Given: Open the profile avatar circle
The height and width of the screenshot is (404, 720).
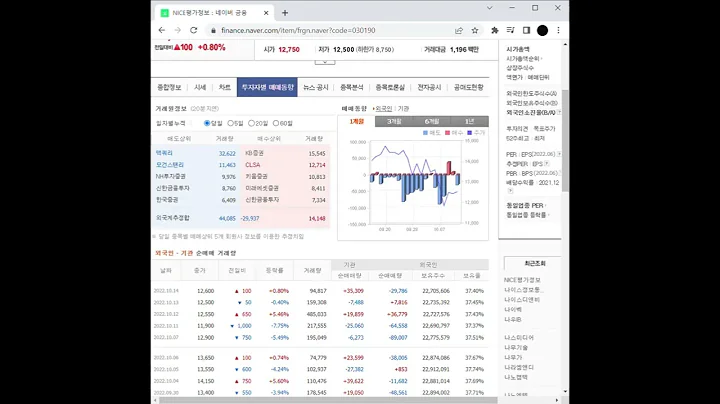Looking at the screenshot, I should pos(542,30).
